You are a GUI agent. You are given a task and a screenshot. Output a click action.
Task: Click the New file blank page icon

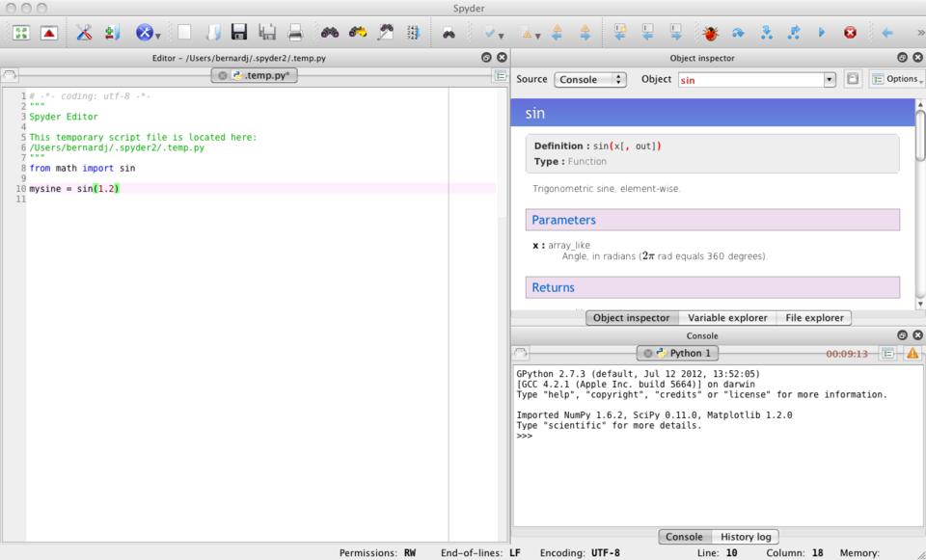[x=183, y=33]
